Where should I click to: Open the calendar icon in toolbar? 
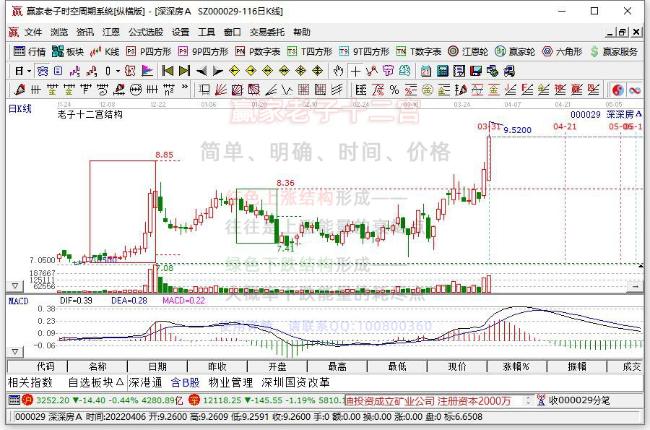point(426,71)
